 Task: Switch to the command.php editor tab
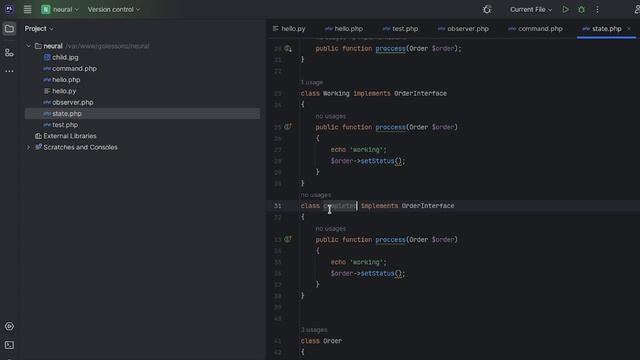point(536,29)
